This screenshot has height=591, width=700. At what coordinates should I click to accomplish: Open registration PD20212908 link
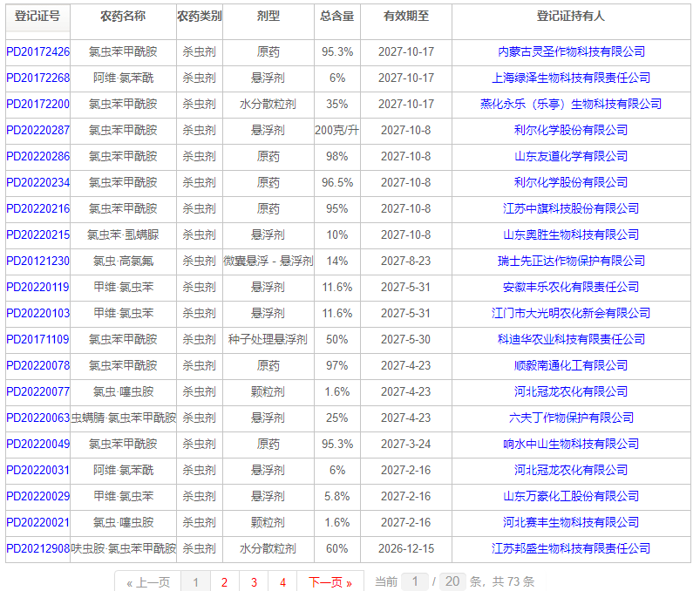(38, 548)
